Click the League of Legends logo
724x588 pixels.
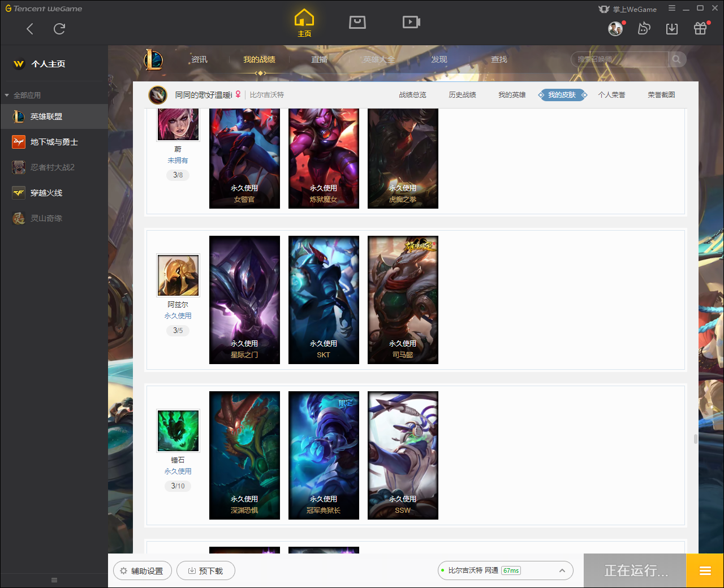click(x=153, y=60)
